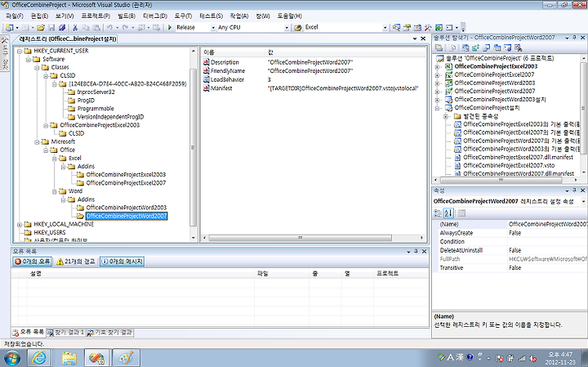Click Property Pages icon in Properties panel

coord(461,213)
